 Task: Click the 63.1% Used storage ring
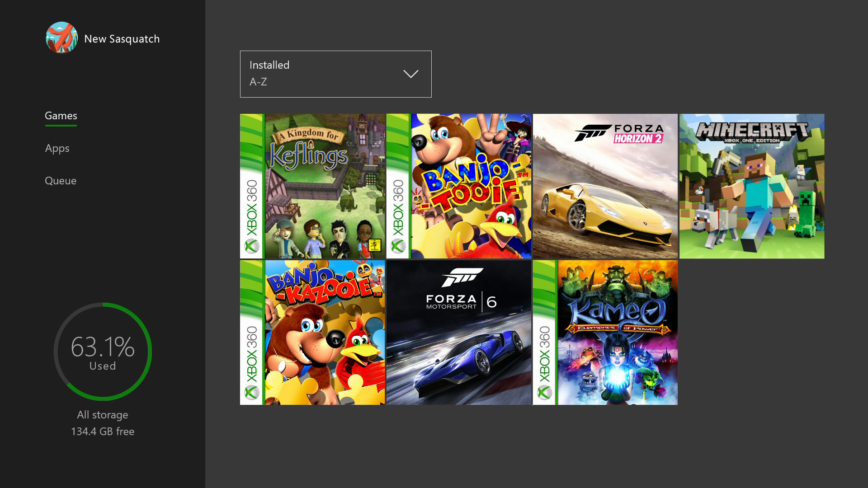point(103,352)
